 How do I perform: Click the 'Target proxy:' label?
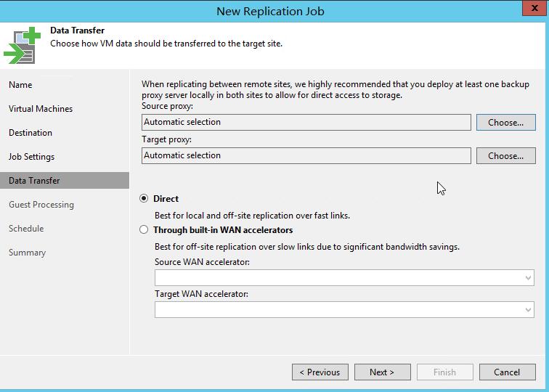167,139
